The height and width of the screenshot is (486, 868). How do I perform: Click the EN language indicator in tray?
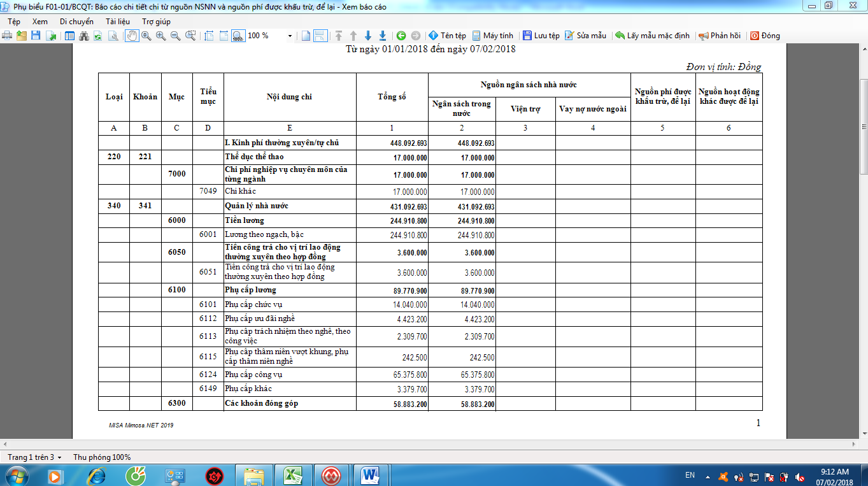(690, 475)
